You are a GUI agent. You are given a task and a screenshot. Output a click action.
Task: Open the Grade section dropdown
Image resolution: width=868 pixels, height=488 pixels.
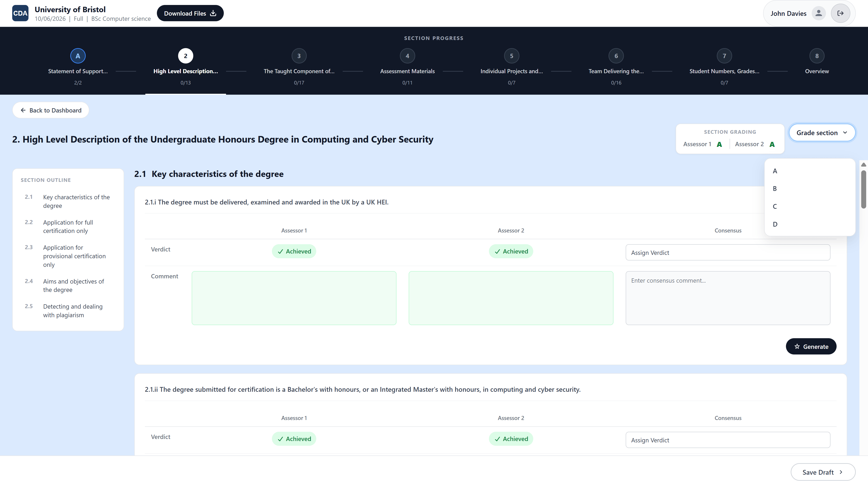822,133
